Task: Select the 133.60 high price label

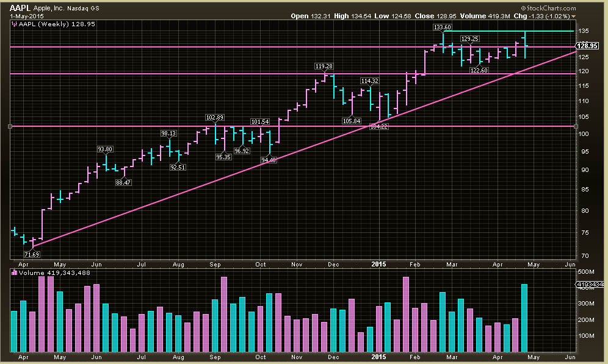Action: pyautogui.click(x=442, y=27)
